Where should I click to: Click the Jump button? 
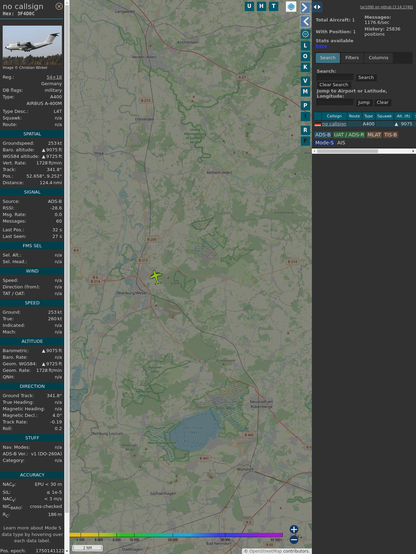[364, 102]
